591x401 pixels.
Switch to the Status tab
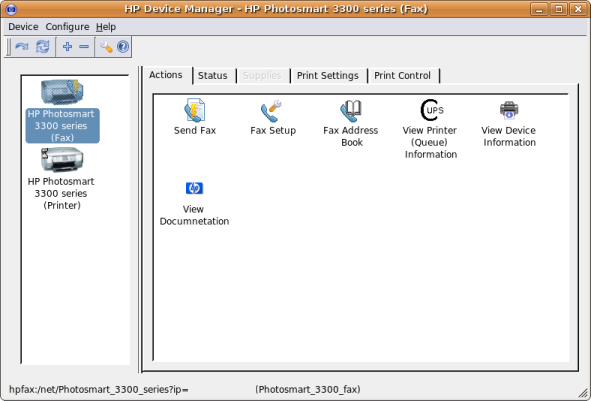213,76
